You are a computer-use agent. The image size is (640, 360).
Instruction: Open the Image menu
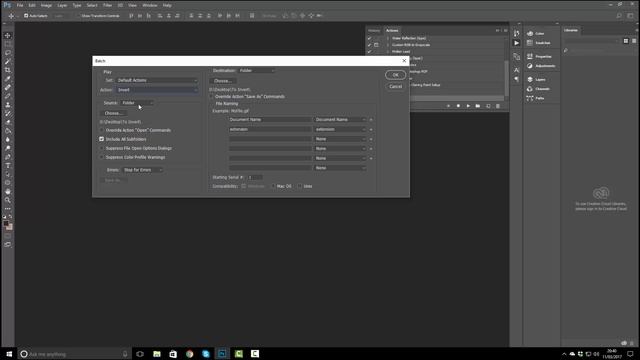pyautogui.click(x=46, y=5)
